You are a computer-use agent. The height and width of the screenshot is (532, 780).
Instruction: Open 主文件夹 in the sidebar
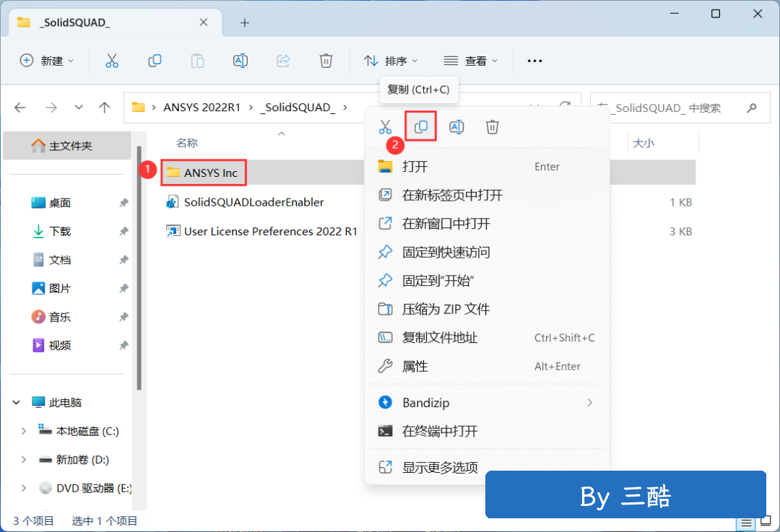[67, 146]
